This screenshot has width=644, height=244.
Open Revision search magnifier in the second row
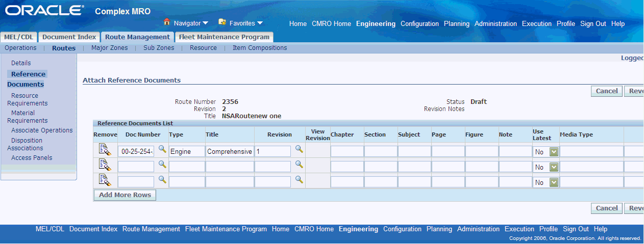[299, 165]
